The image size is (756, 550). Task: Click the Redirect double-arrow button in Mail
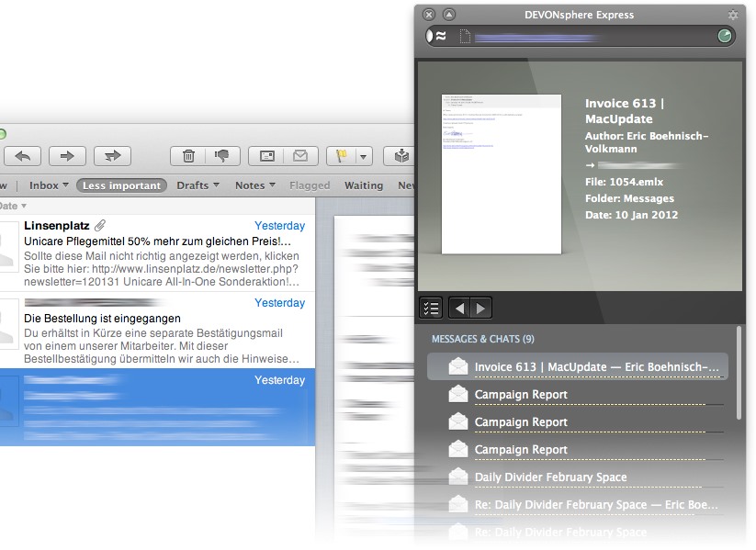(x=112, y=156)
